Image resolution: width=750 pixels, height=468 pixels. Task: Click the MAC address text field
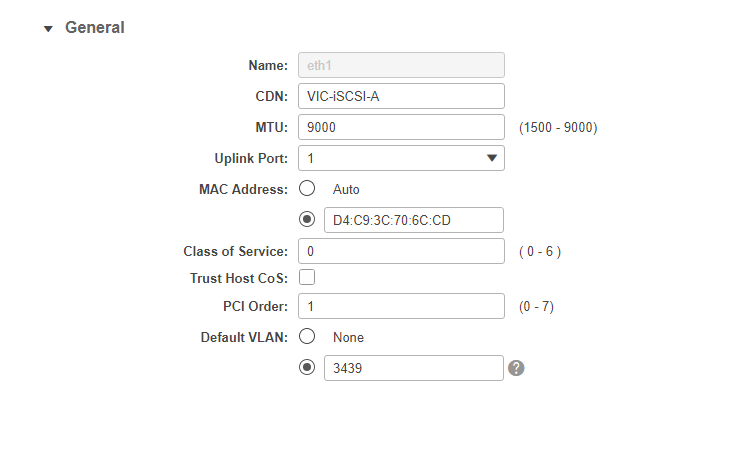point(410,220)
